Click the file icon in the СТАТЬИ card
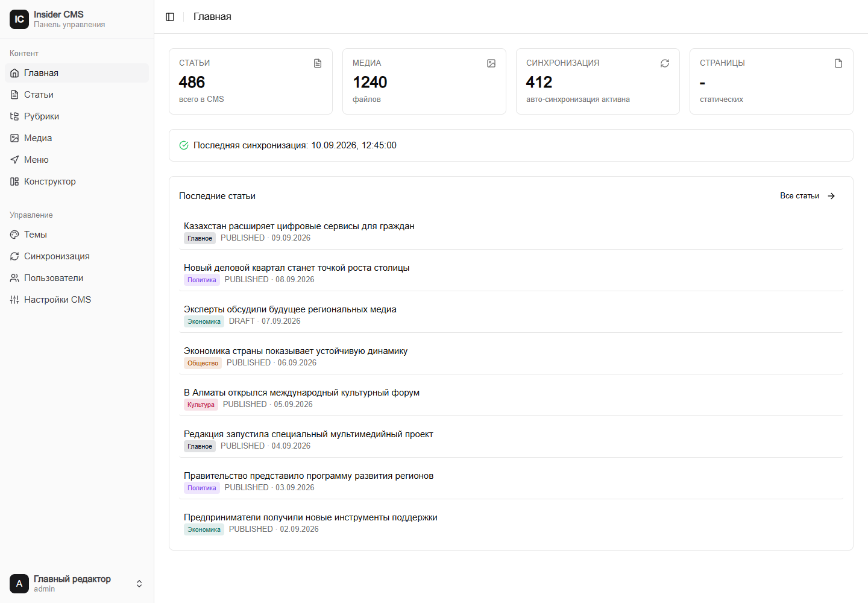 tap(318, 63)
